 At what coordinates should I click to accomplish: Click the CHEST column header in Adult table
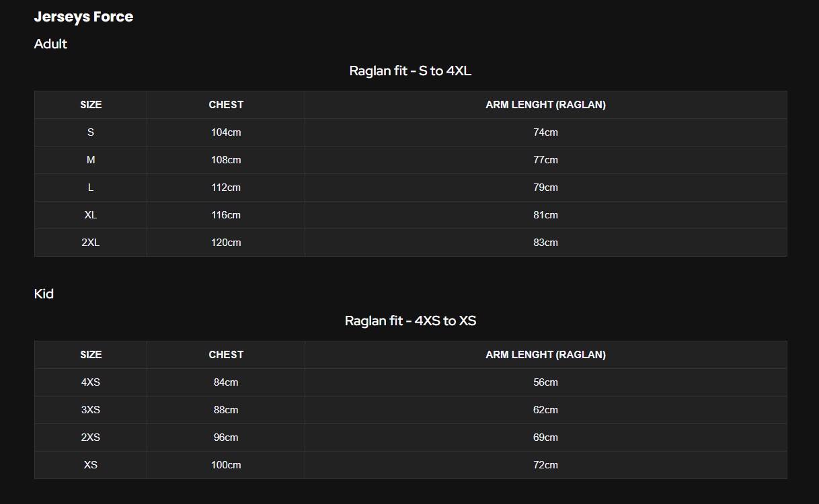pos(226,105)
